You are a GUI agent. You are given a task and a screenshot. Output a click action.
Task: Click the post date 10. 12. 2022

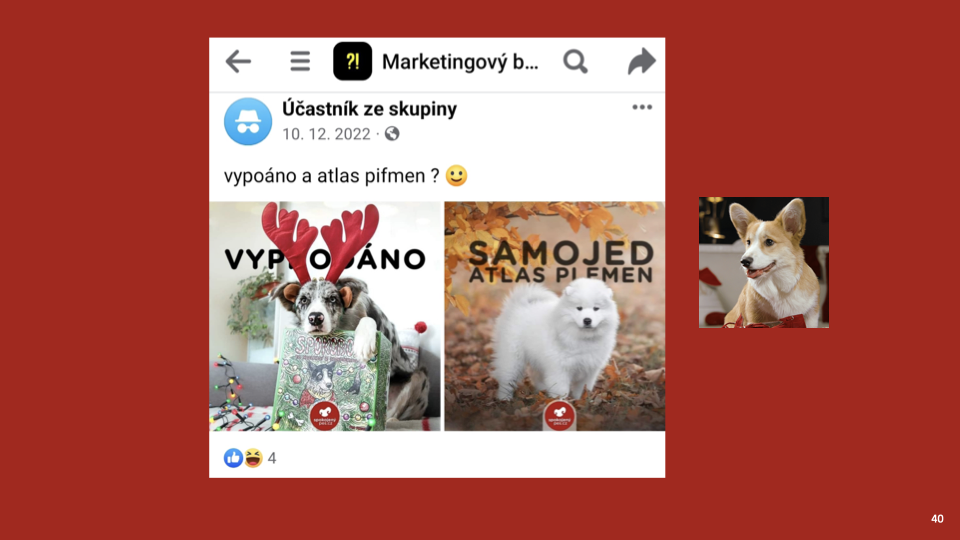[326, 134]
